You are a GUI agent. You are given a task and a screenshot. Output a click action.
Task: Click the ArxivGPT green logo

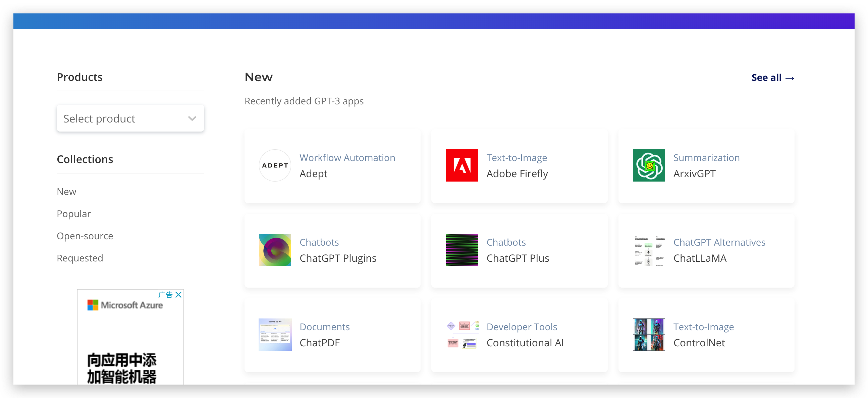pyautogui.click(x=649, y=165)
